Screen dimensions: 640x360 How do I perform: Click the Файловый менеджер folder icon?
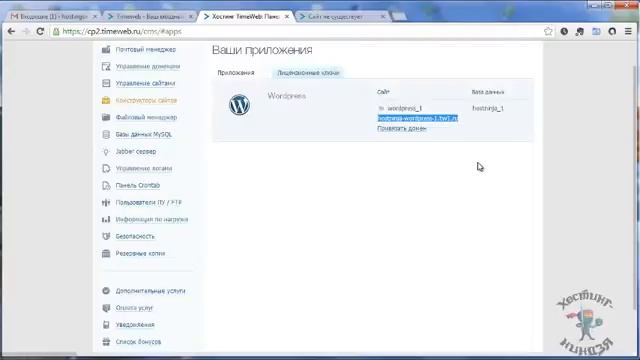tap(106, 118)
